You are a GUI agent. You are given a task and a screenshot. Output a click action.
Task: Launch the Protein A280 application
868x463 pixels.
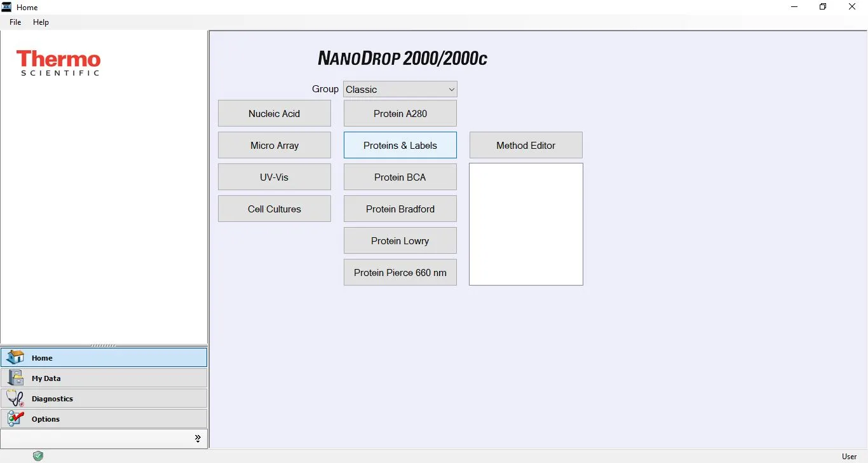point(400,113)
